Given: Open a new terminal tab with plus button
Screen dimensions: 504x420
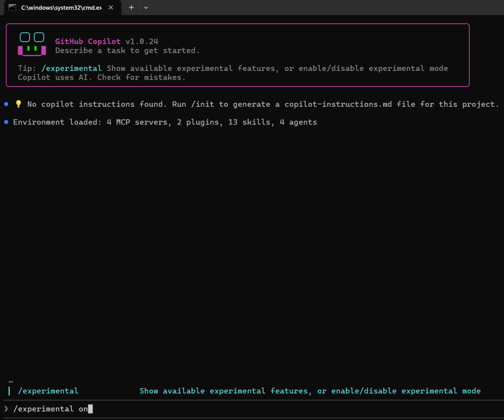Looking at the screenshot, I should (x=131, y=7).
